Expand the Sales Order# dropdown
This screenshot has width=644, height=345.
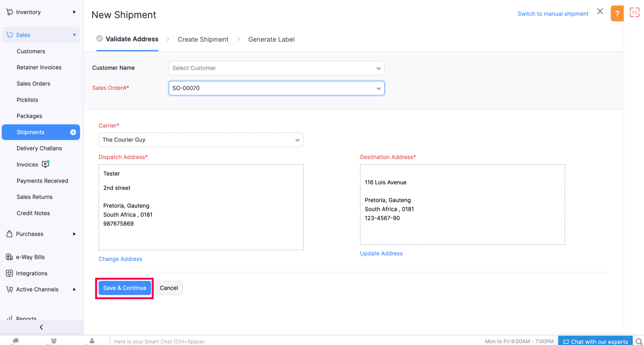(377, 88)
